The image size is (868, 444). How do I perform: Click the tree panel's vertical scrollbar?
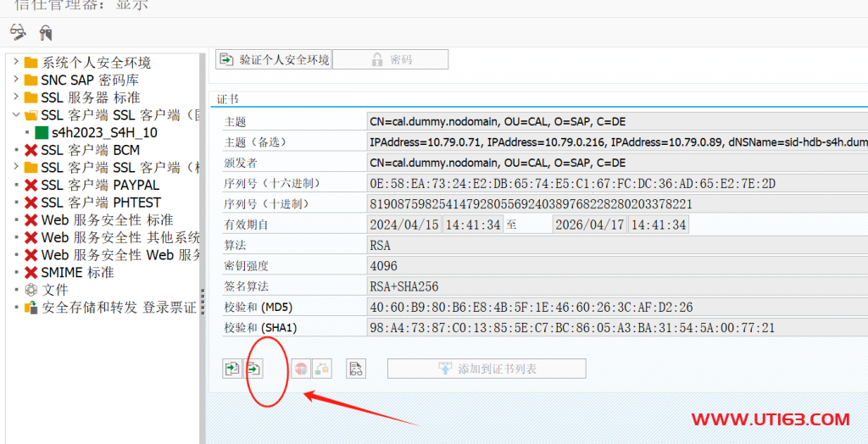coord(202,248)
